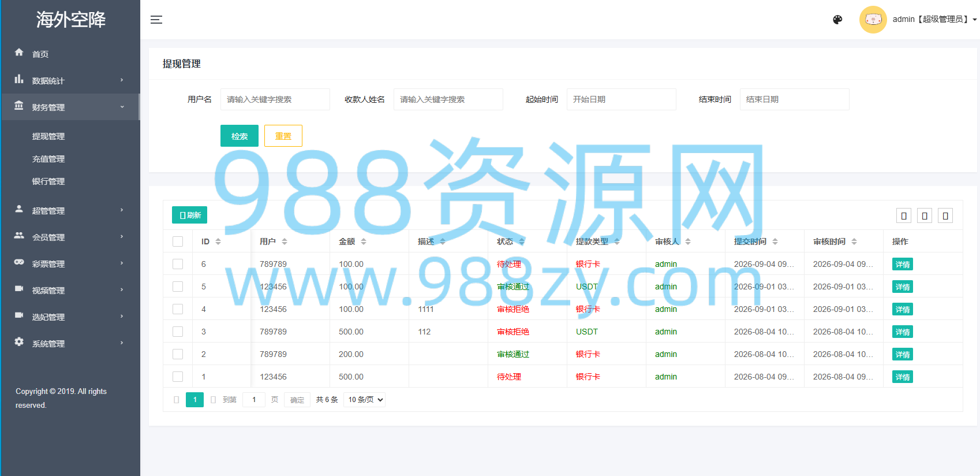980x476 pixels.
Task: Click the 详情 button for row ID 5
Action: pyautogui.click(x=903, y=287)
